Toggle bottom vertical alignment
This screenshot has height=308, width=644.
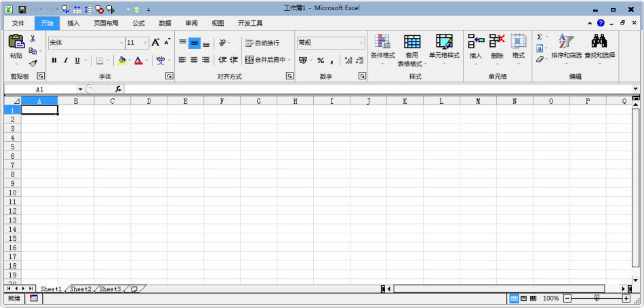click(x=206, y=43)
